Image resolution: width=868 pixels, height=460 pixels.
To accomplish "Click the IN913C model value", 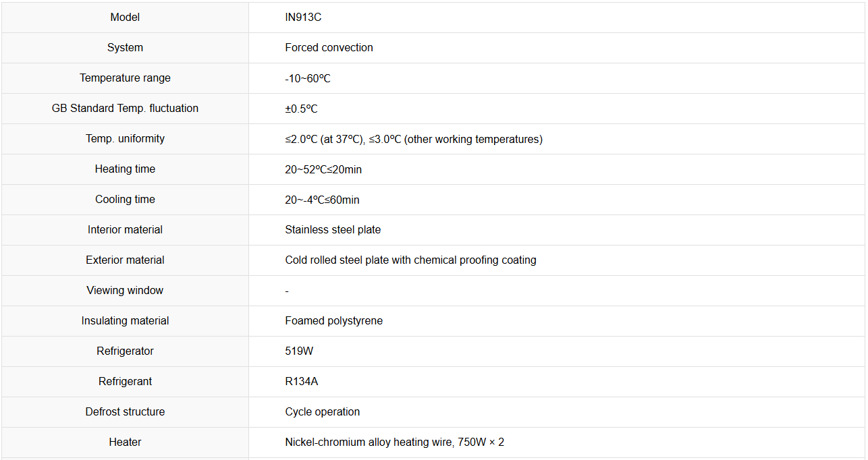I will pyautogui.click(x=303, y=18).
